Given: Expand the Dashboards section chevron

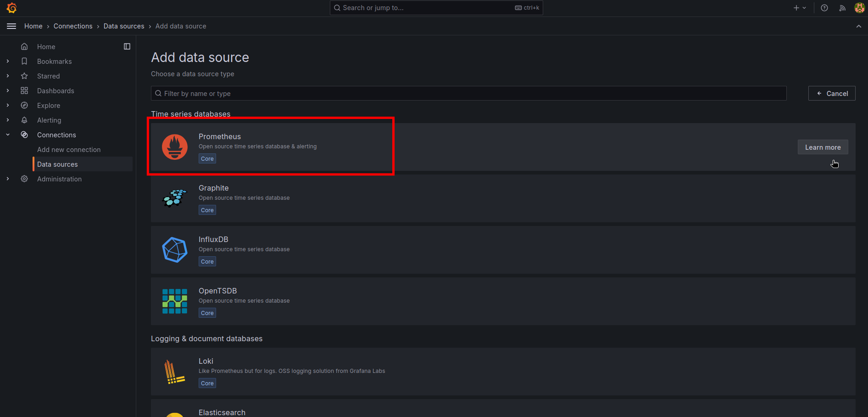Looking at the screenshot, I should [8, 90].
